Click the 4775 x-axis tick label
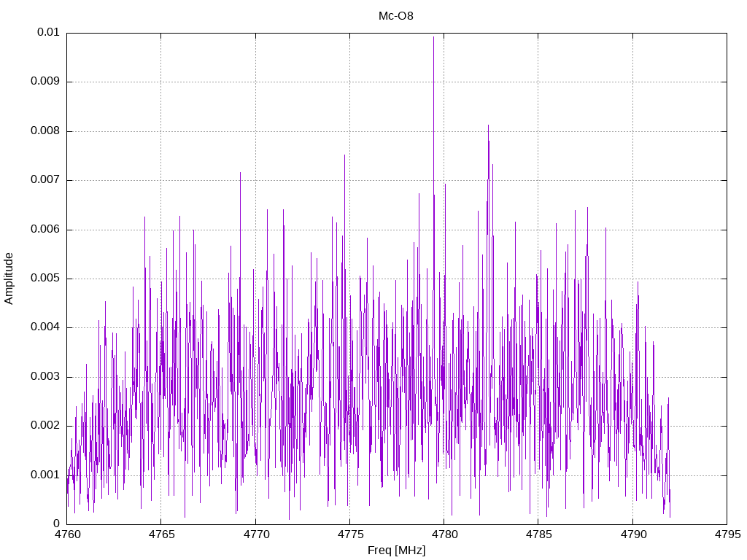The width and height of the screenshot is (747, 560). pos(350,534)
